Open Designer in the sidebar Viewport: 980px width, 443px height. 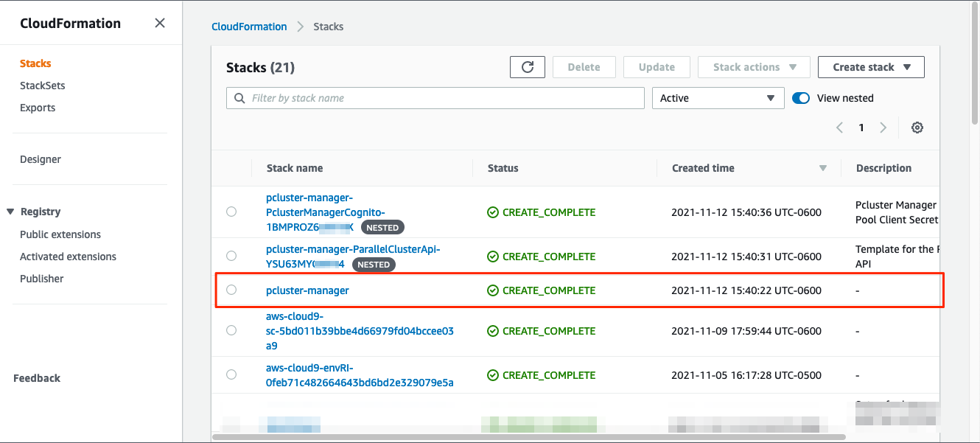click(x=41, y=159)
